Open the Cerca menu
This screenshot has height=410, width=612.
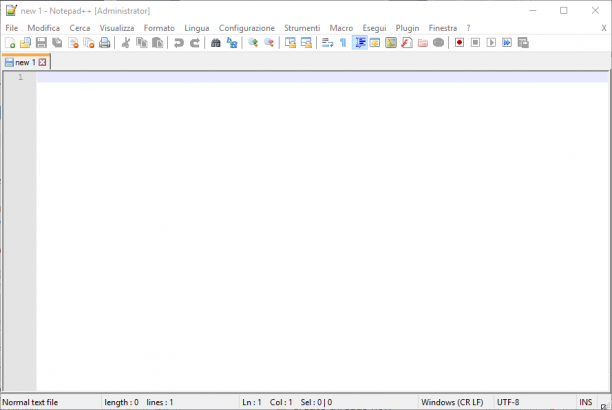click(80, 28)
